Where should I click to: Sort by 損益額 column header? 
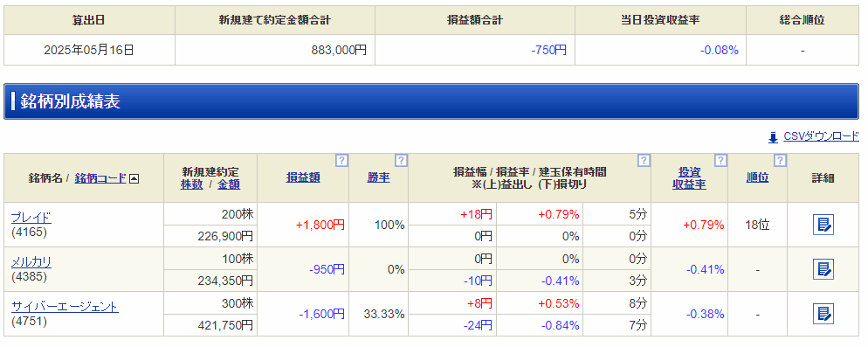[303, 178]
